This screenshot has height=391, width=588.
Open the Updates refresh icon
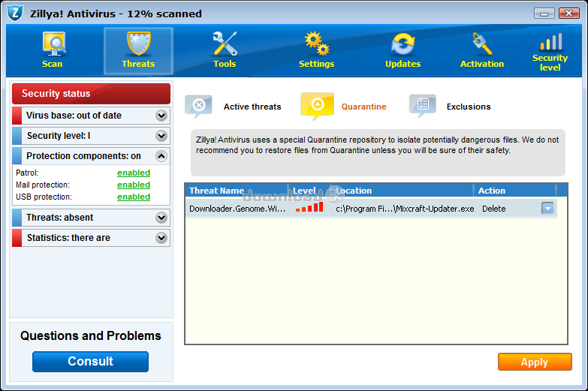[403, 44]
